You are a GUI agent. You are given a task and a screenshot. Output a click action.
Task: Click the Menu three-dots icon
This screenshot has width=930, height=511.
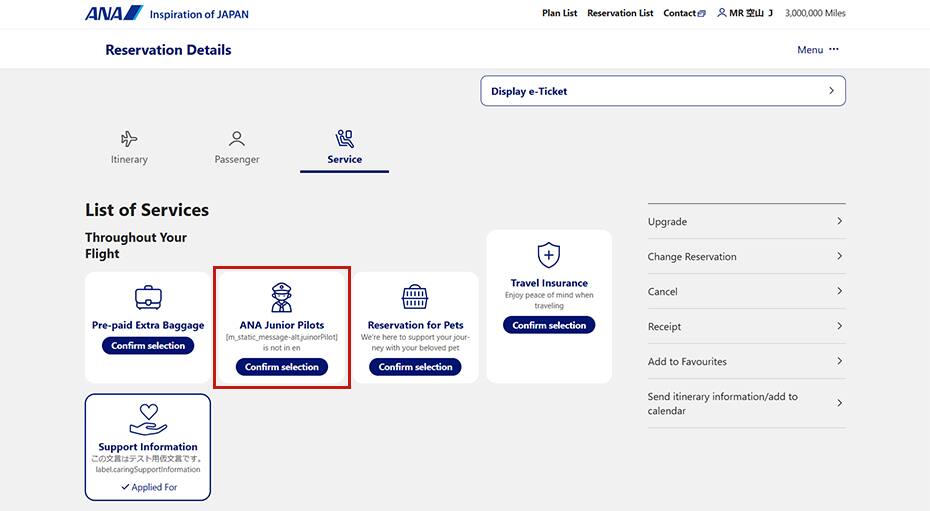[834, 49]
